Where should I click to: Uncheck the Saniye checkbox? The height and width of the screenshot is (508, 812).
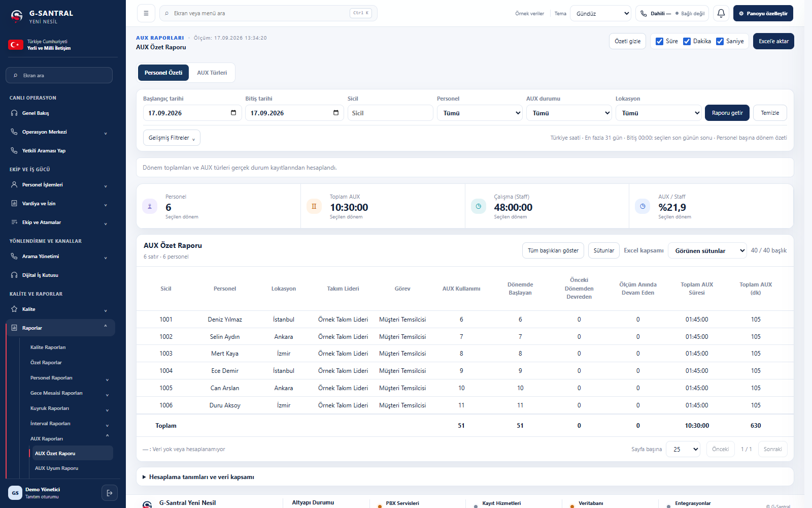[720, 41]
